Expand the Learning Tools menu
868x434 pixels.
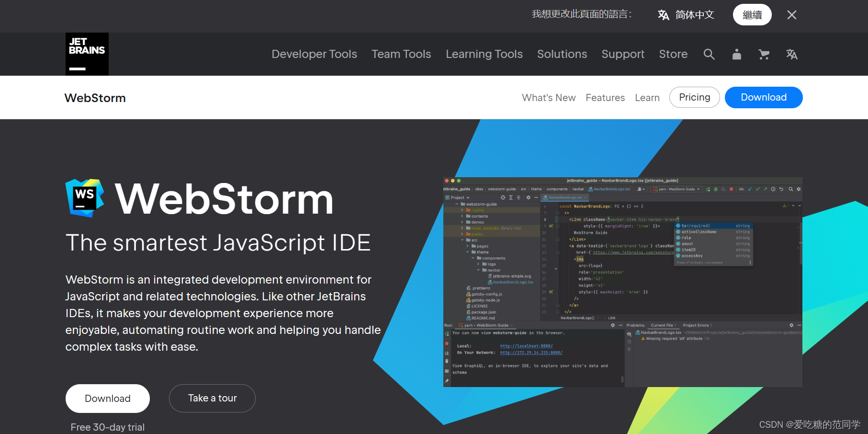tap(484, 54)
